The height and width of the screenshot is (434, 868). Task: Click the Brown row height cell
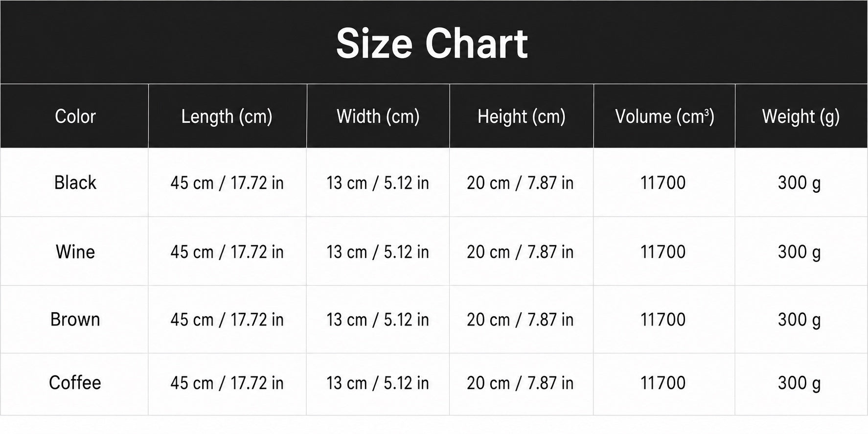[520, 319]
